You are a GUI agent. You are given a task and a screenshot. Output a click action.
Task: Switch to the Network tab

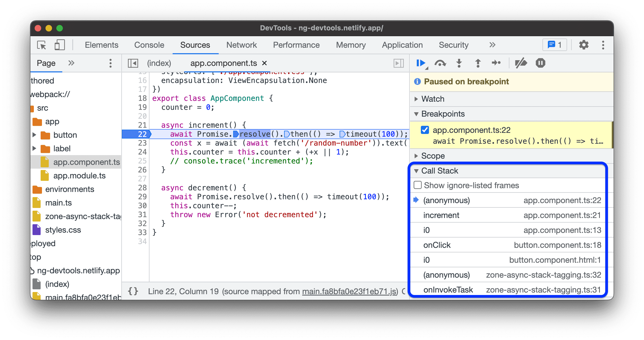241,44
